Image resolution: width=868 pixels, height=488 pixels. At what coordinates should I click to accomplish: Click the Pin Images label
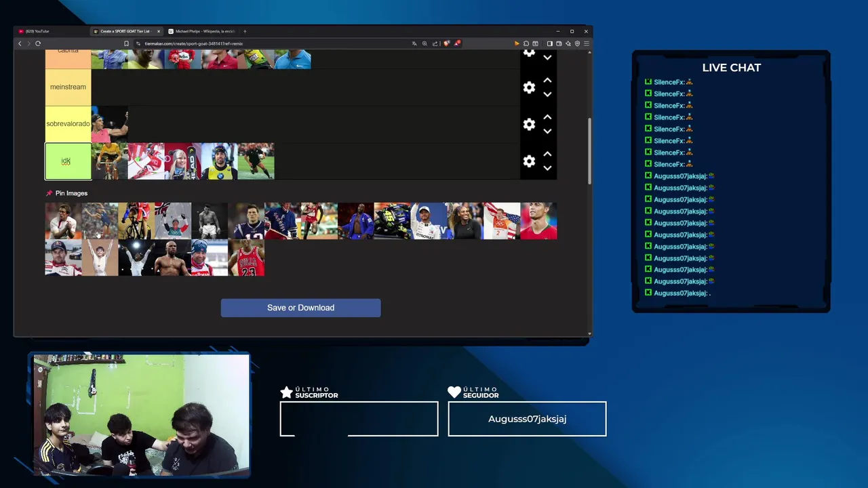tap(71, 193)
